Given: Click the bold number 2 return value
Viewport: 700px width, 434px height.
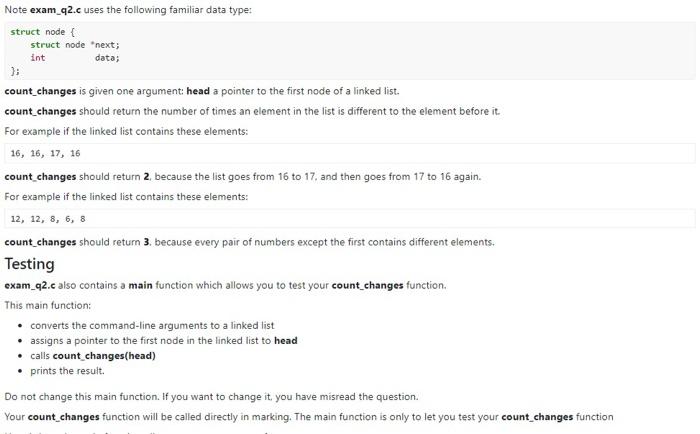Looking at the screenshot, I should pos(146,177).
